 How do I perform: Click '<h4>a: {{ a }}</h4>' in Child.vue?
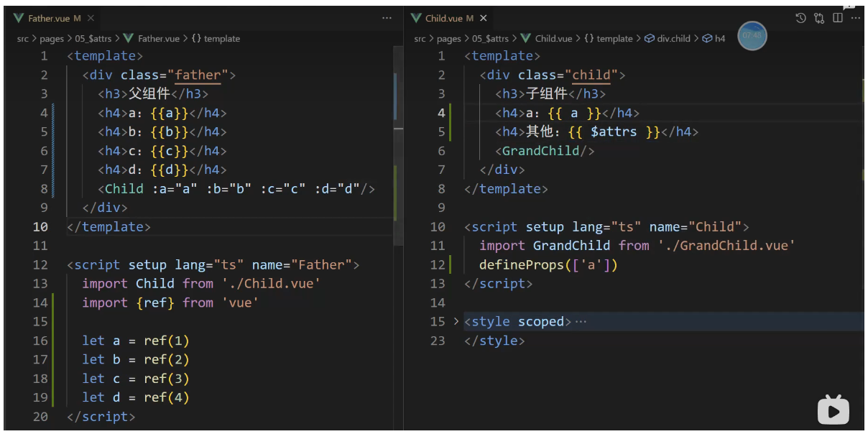(x=567, y=113)
